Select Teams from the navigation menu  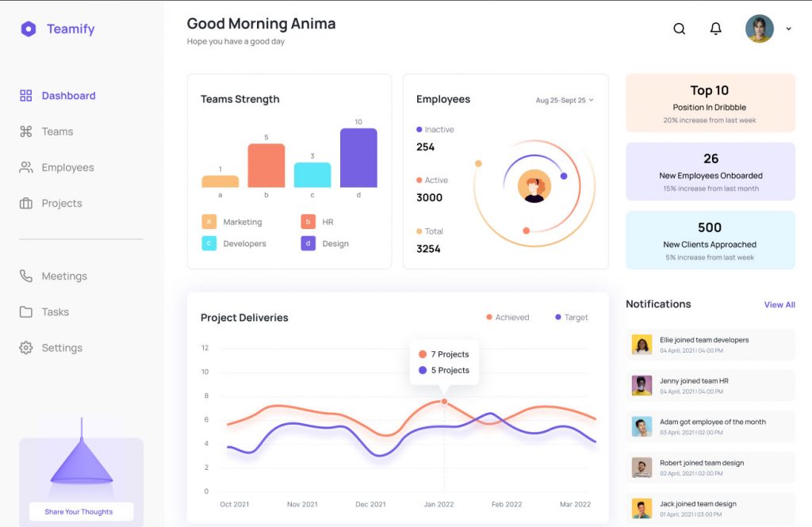pos(56,132)
